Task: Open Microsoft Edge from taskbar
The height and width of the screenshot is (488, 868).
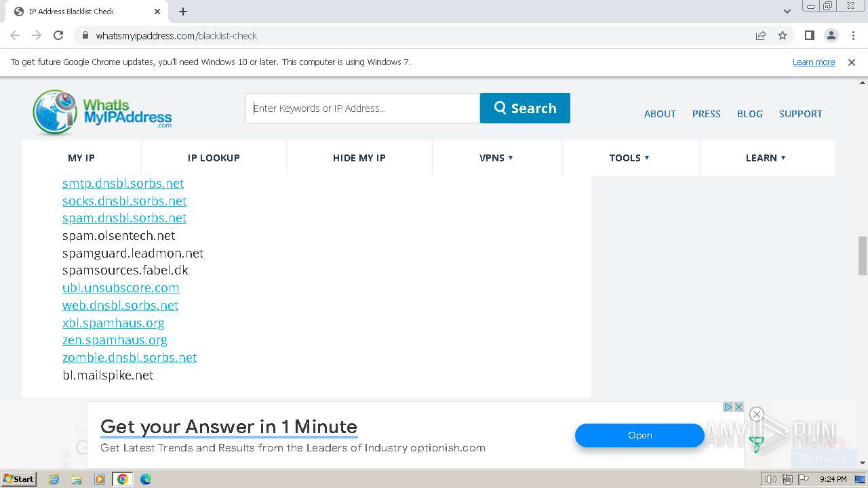Action: click(145, 479)
